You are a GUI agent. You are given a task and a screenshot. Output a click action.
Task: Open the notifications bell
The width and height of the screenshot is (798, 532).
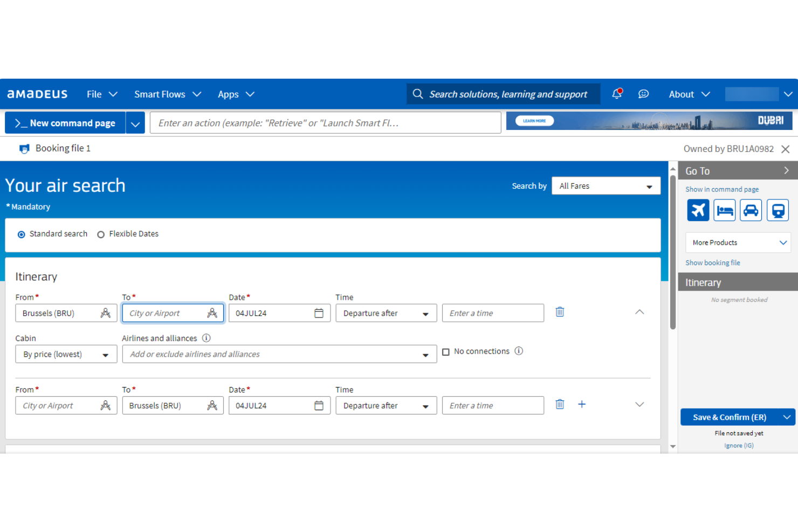(616, 94)
